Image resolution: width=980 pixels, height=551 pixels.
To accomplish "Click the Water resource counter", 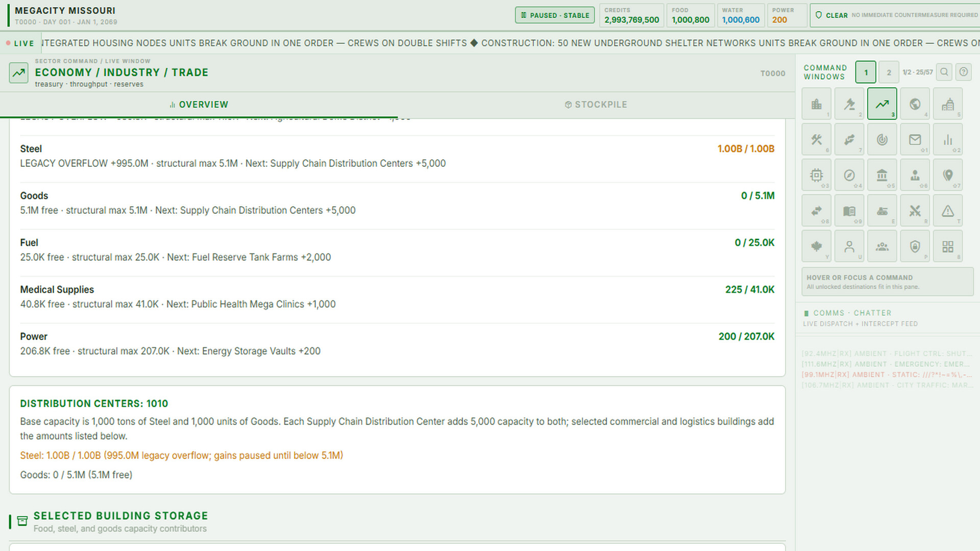I will coord(741,15).
